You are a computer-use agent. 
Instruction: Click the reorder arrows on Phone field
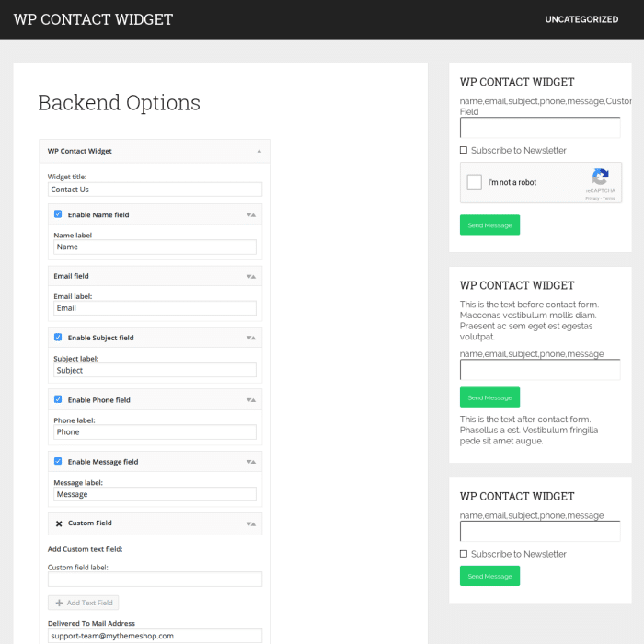pyautogui.click(x=250, y=400)
